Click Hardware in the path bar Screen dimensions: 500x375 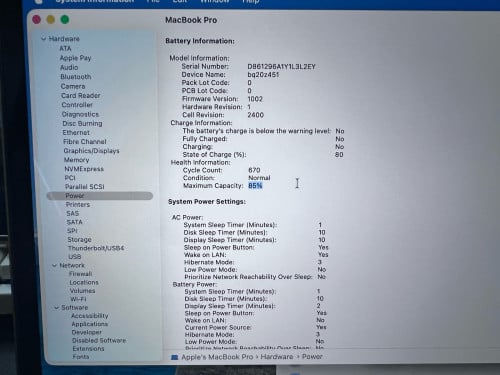click(277, 357)
